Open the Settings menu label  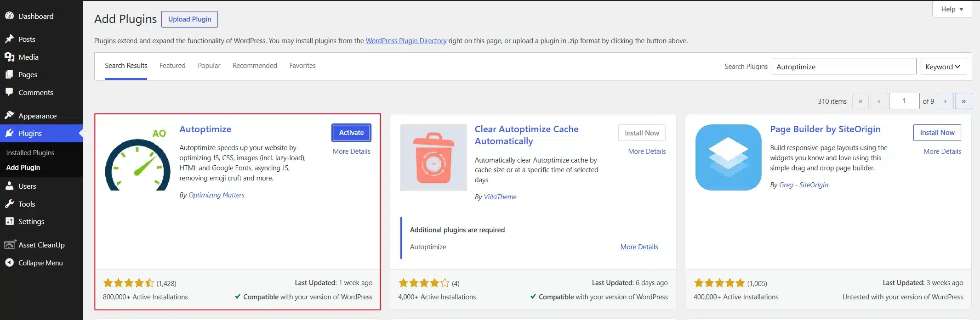[x=31, y=221]
